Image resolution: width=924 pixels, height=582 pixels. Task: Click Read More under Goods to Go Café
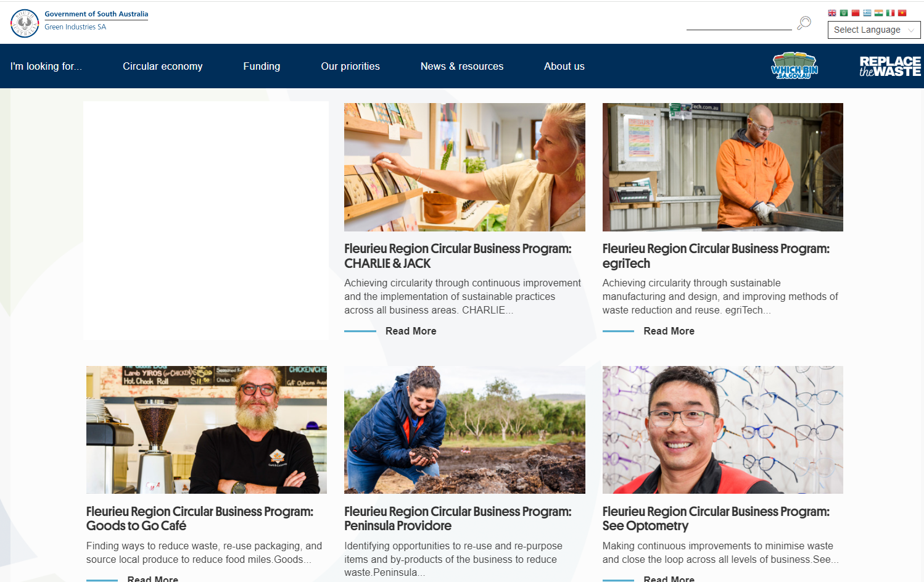point(152,578)
